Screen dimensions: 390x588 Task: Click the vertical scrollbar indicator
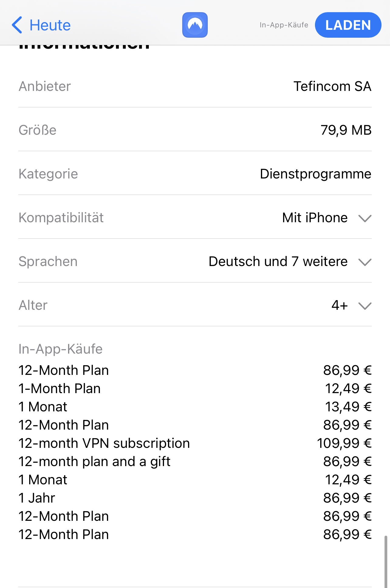386,561
